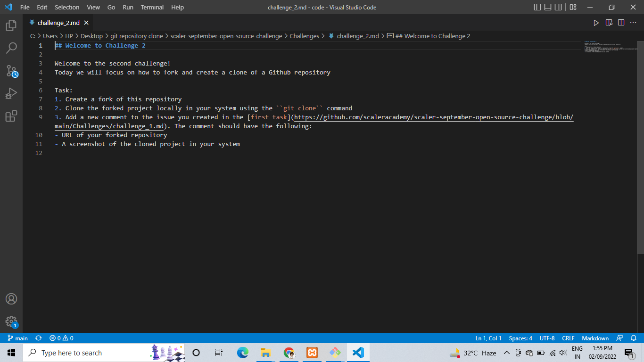Open Git colorful diamond icon in taskbar

[335, 353]
